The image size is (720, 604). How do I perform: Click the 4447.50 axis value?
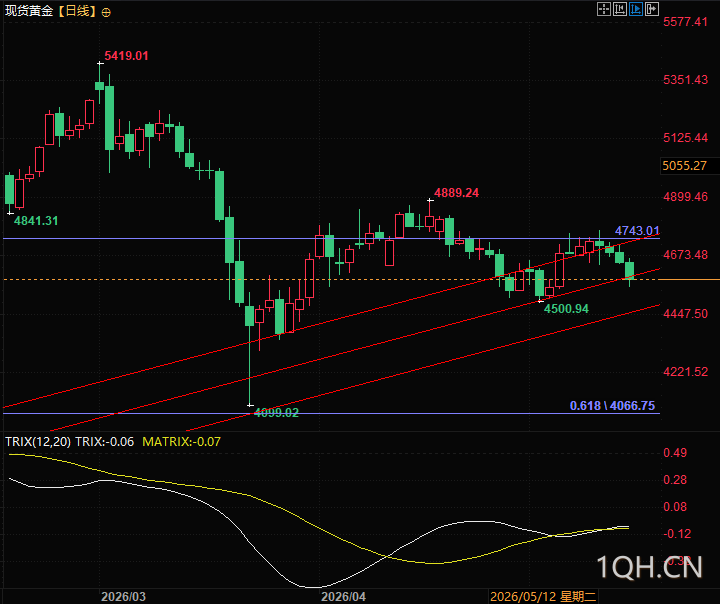point(686,314)
